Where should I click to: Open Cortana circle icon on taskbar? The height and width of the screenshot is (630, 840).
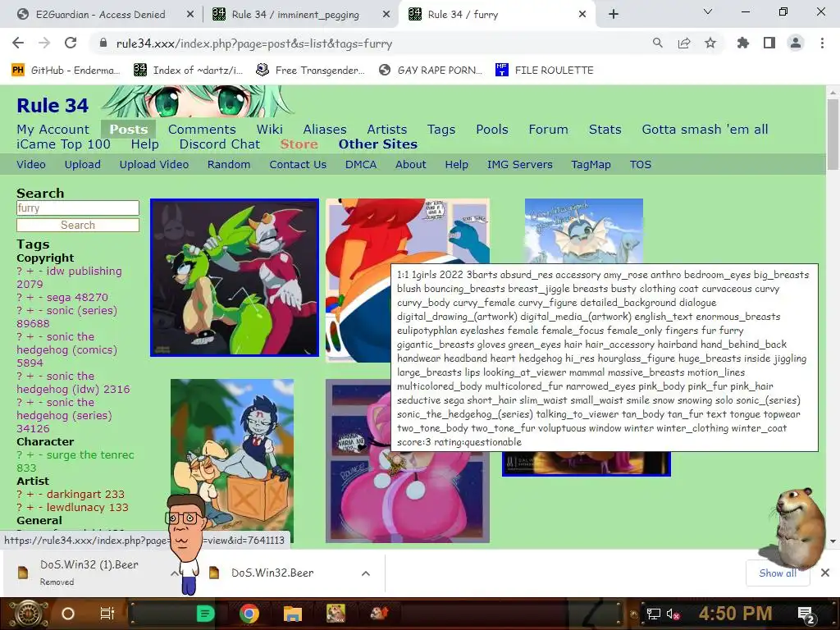click(x=68, y=614)
